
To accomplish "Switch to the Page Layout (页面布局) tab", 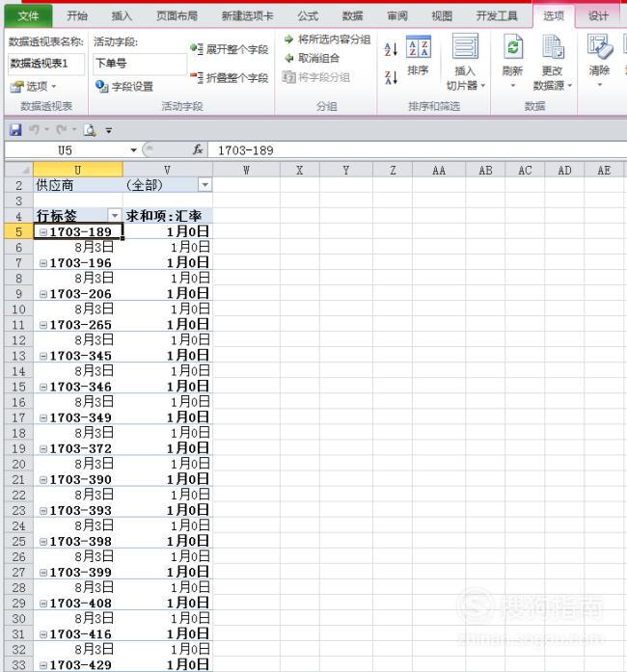I will click(x=177, y=16).
